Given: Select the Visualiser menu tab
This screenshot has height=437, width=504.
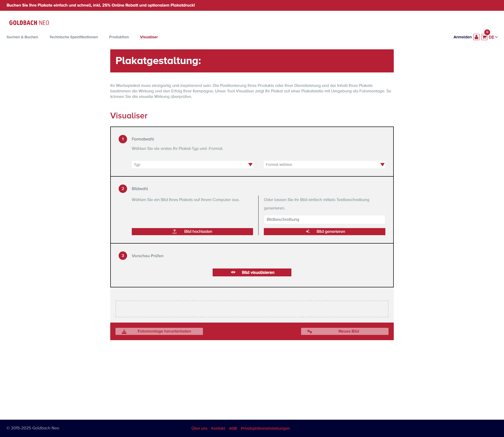Looking at the screenshot, I should tap(149, 37).
